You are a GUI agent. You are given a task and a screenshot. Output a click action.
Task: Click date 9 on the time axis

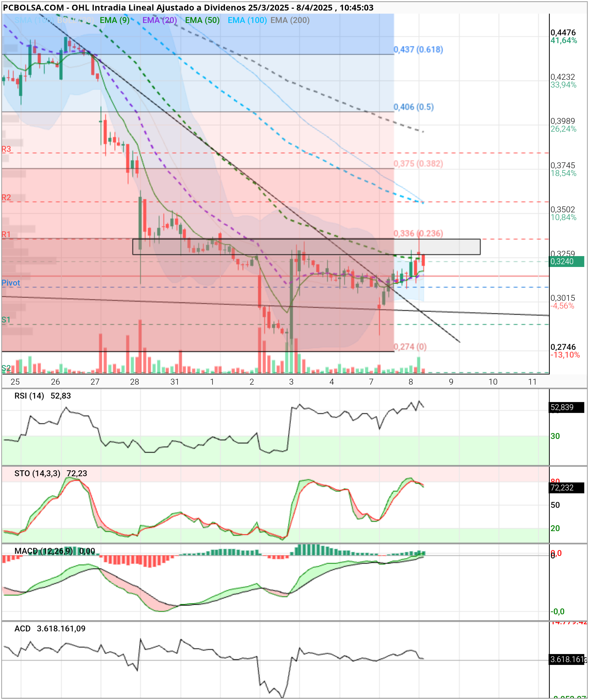pyautogui.click(x=451, y=382)
